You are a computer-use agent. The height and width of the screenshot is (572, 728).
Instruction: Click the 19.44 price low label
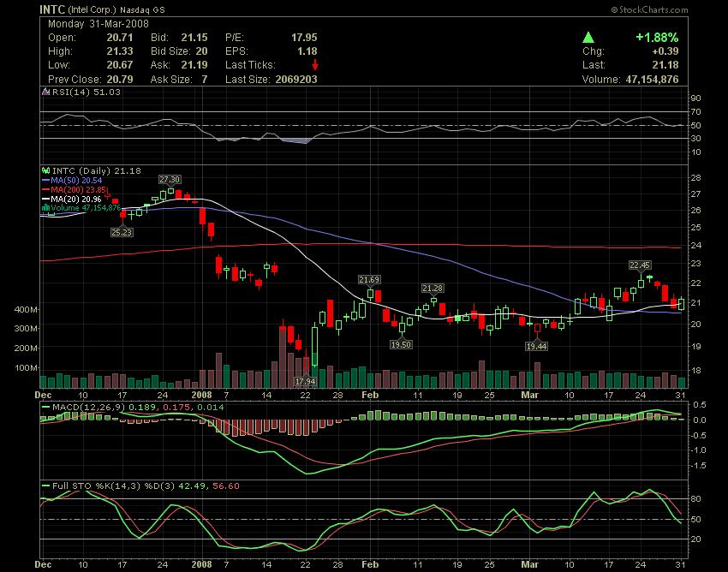coord(536,346)
